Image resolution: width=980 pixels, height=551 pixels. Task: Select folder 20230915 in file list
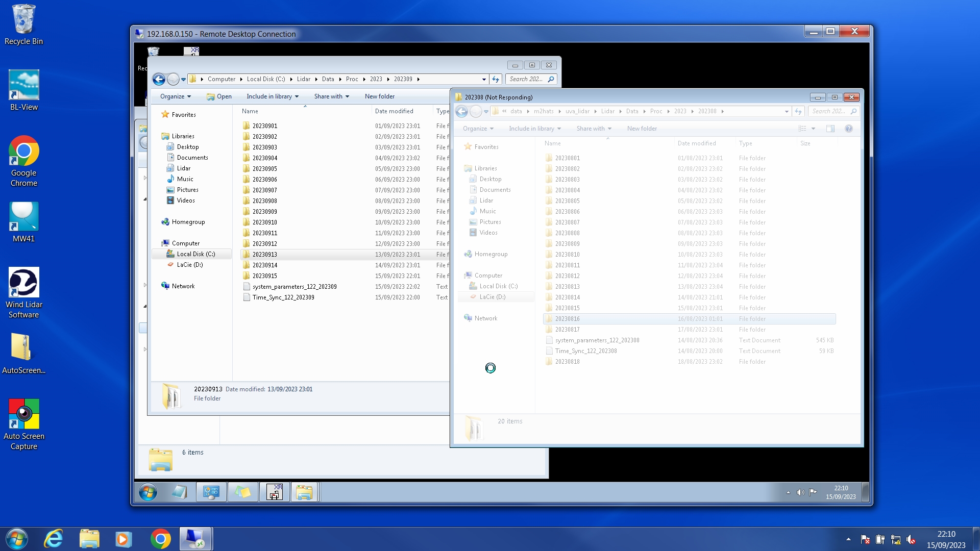coord(264,276)
